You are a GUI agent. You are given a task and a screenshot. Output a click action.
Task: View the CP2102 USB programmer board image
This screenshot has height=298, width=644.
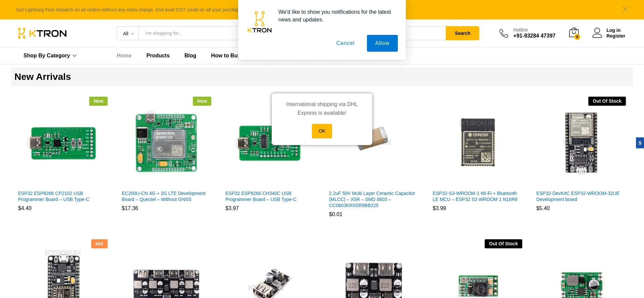point(63,143)
